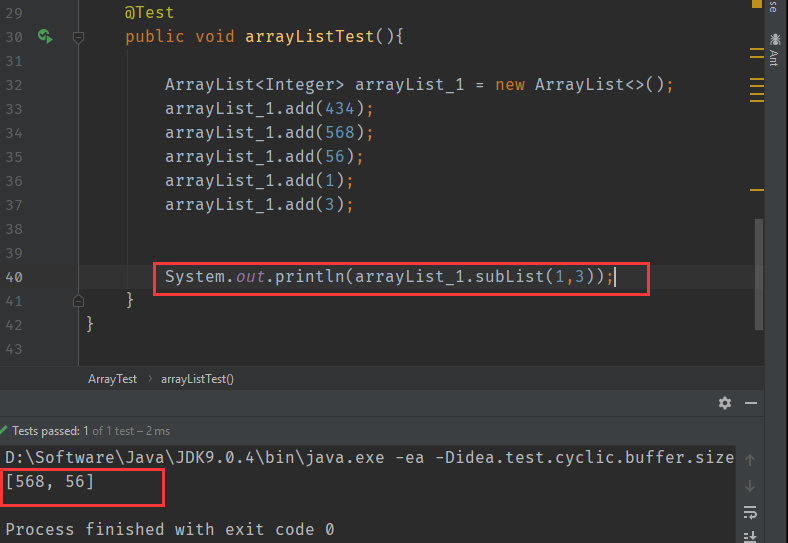Click the subList call on line 40

[510, 277]
